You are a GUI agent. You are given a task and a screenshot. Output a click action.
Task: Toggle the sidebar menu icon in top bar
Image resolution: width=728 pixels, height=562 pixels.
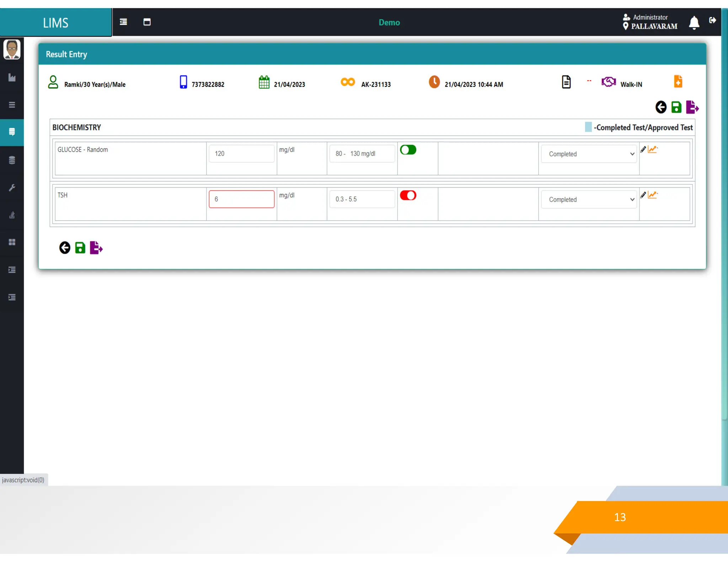tap(123, 22)
